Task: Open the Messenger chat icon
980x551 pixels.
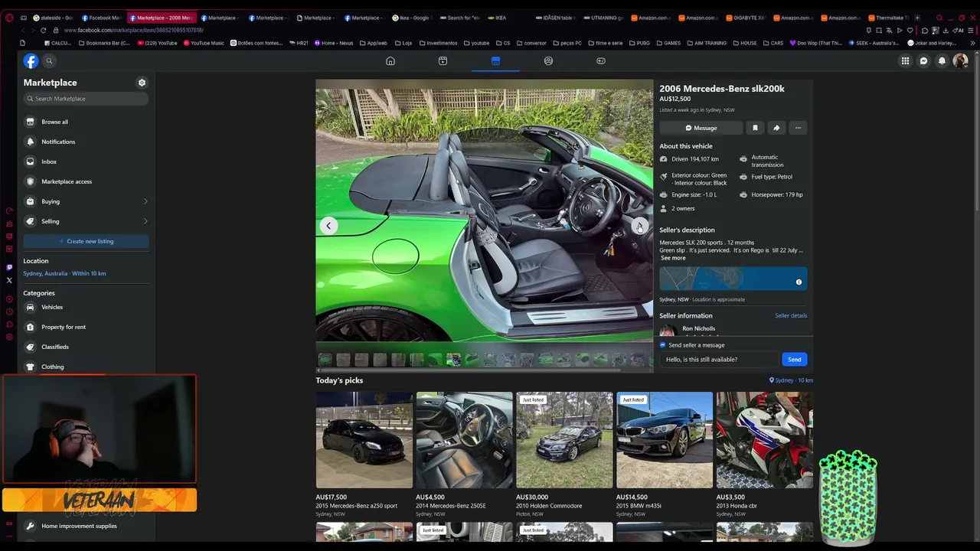Action: 923,60
